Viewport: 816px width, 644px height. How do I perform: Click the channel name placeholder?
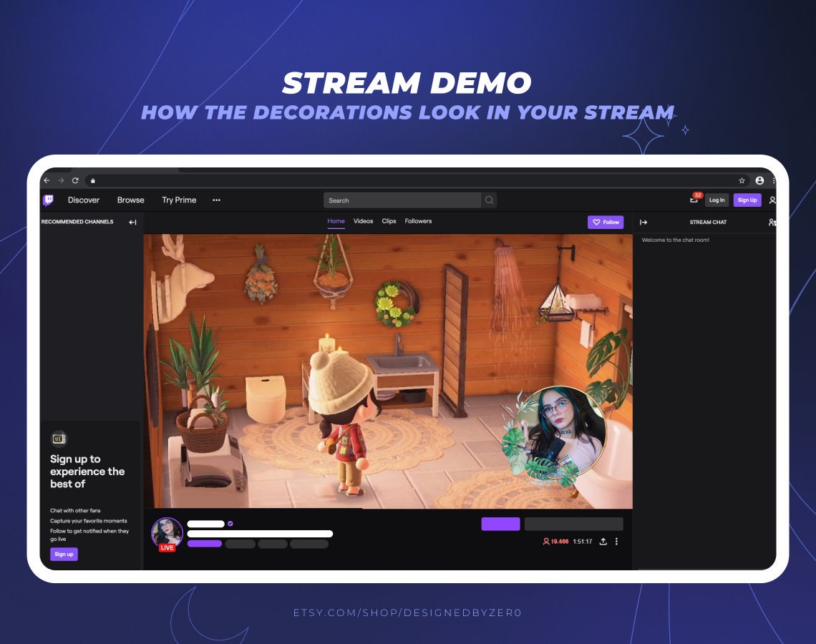tap(206, 524)
